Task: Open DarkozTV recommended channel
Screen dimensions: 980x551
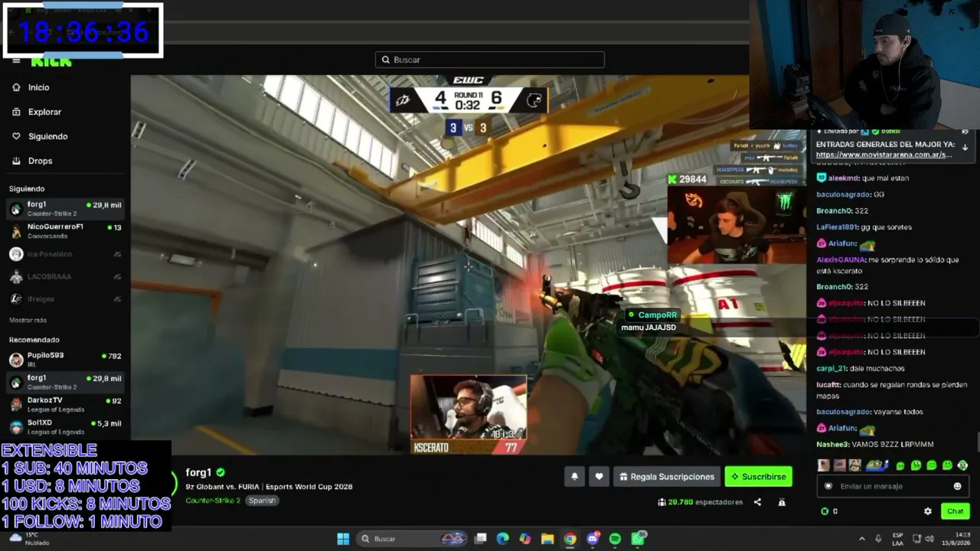Action: (x=65, y=404)
